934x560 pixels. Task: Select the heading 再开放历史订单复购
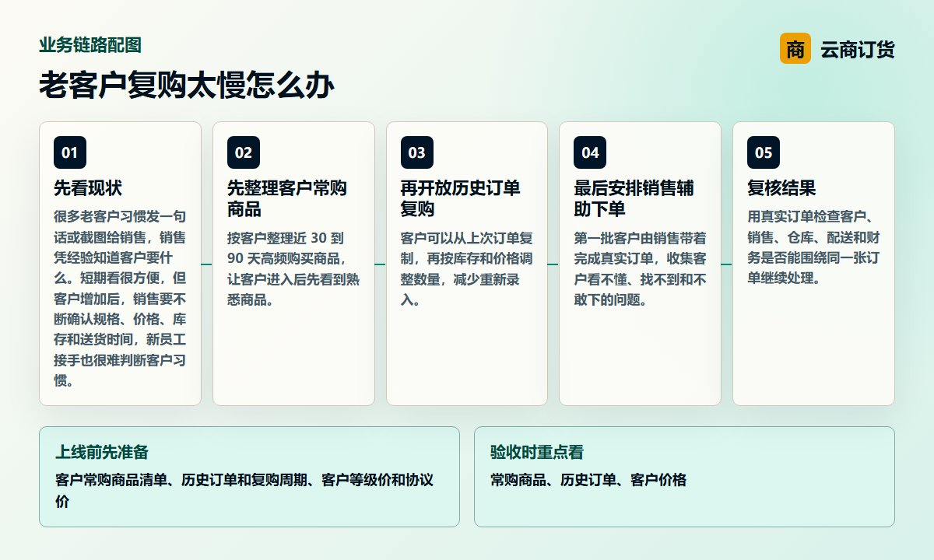point(461,199)
